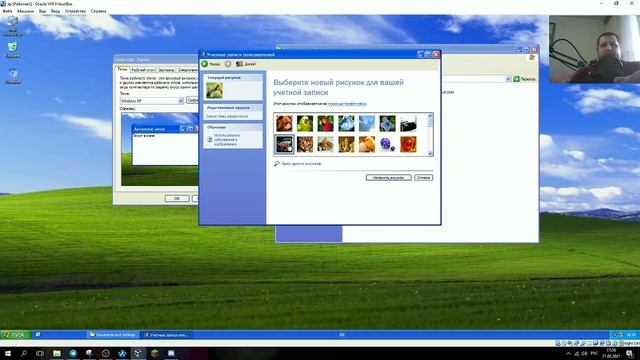Switch to Учетные записи taskbar button
Viewport: 640px width, 360px height.
[167, 335]
